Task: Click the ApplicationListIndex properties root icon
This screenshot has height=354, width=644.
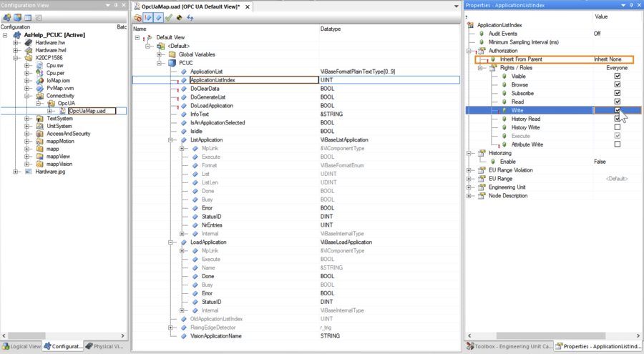Action: pyautogui.click(x=470, y=25)
